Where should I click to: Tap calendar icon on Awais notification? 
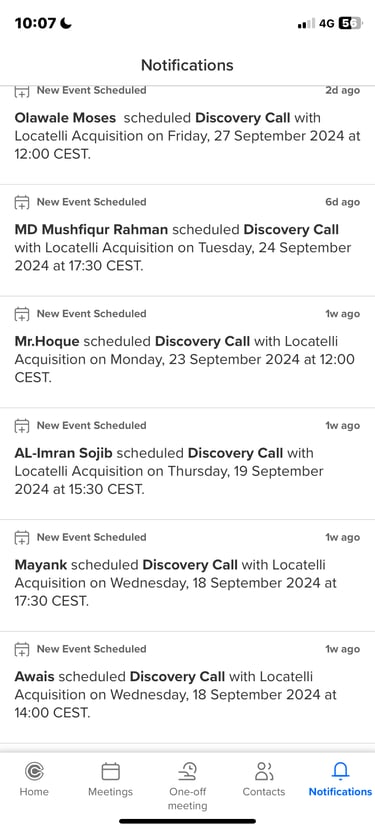point(21,649)
